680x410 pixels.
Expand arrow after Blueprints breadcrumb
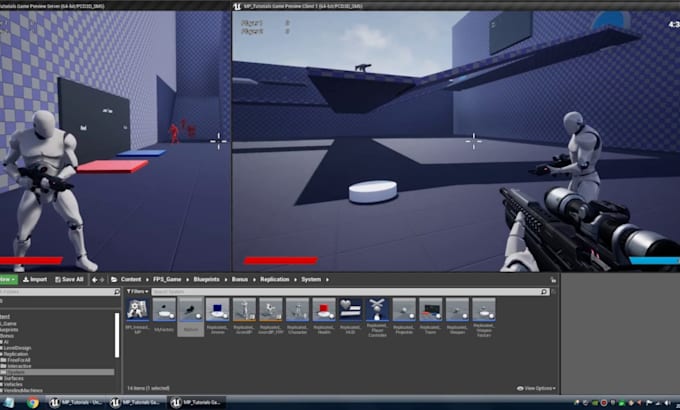(226, 280)
